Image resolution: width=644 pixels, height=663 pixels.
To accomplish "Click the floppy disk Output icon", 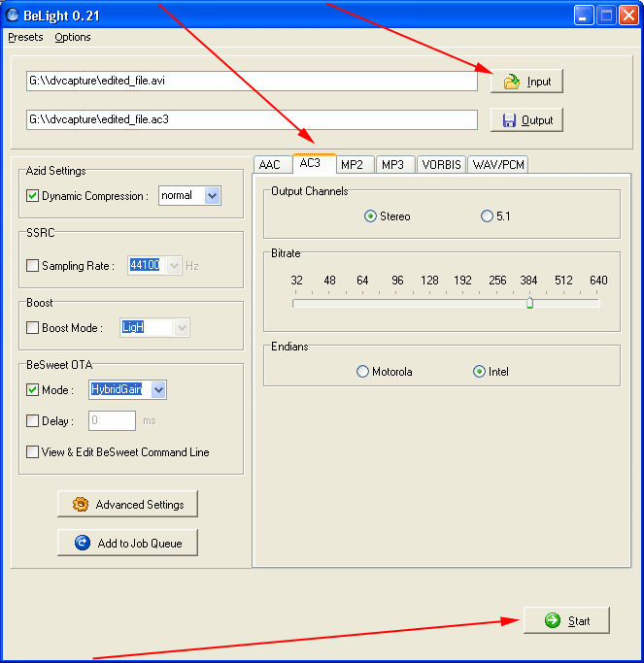I will tap(509, 120).
